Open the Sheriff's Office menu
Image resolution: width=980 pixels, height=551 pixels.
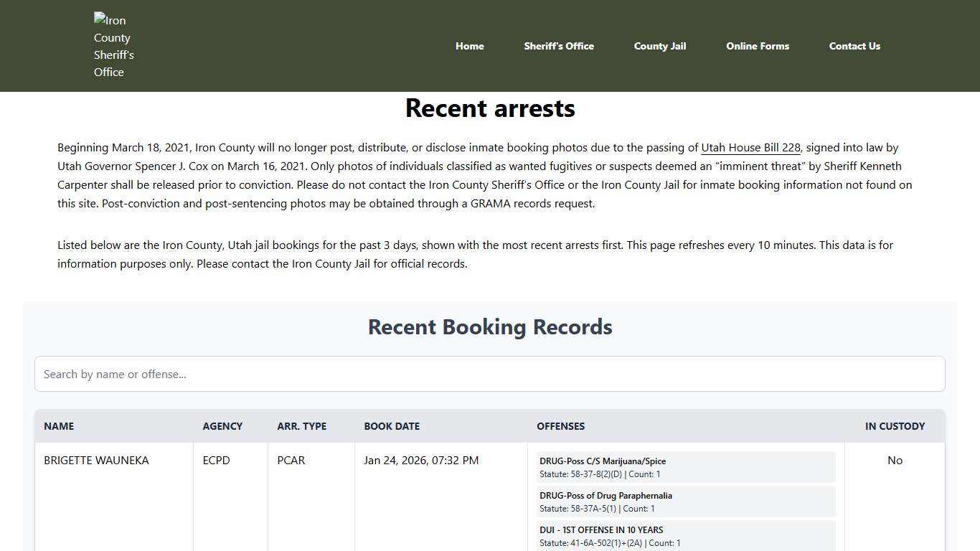(559, 46)
